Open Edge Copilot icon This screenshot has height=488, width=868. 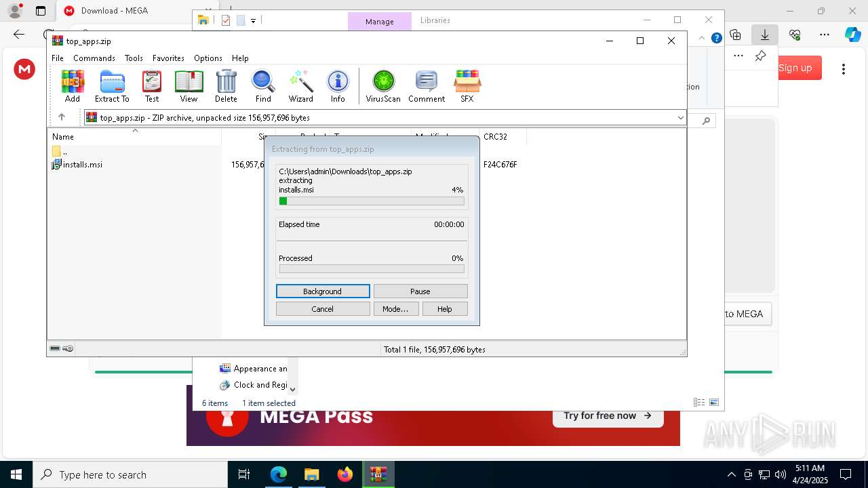(853, 35)
